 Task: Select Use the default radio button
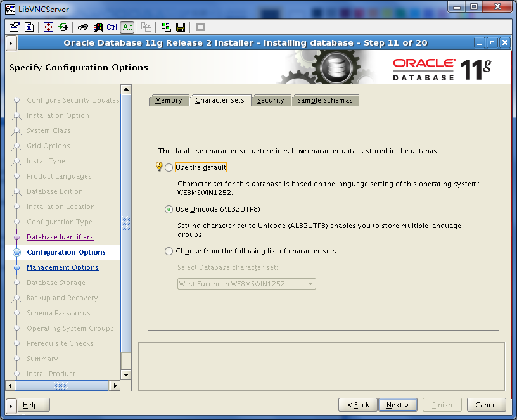169,167
